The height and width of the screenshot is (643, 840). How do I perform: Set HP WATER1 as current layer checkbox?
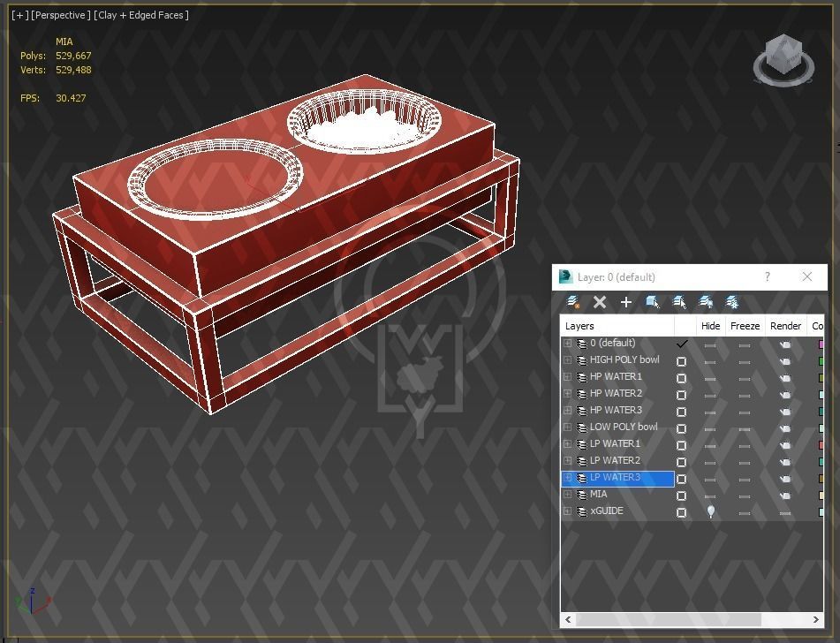(681, 378)
